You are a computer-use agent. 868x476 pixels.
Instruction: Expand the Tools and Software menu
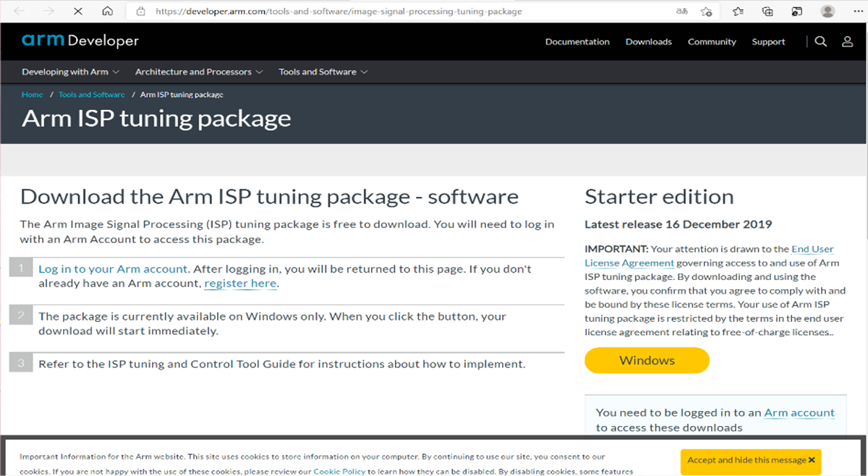click(323, 72)
